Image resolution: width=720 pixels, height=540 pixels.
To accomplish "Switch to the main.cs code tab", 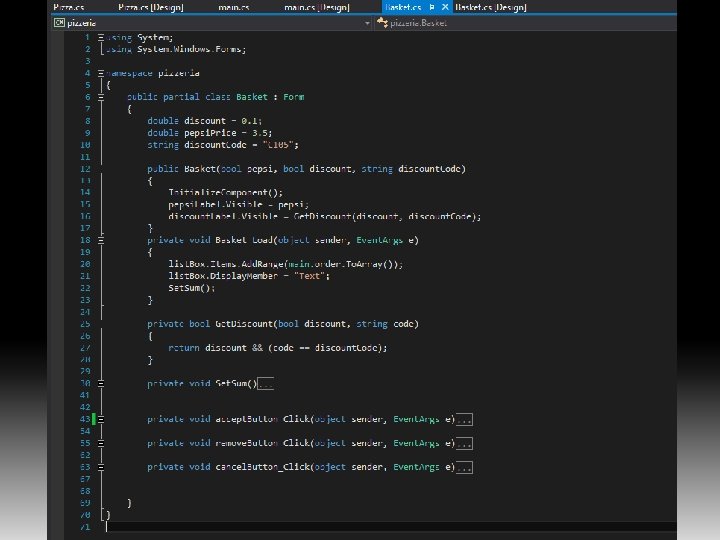I will tap(234, 7).
